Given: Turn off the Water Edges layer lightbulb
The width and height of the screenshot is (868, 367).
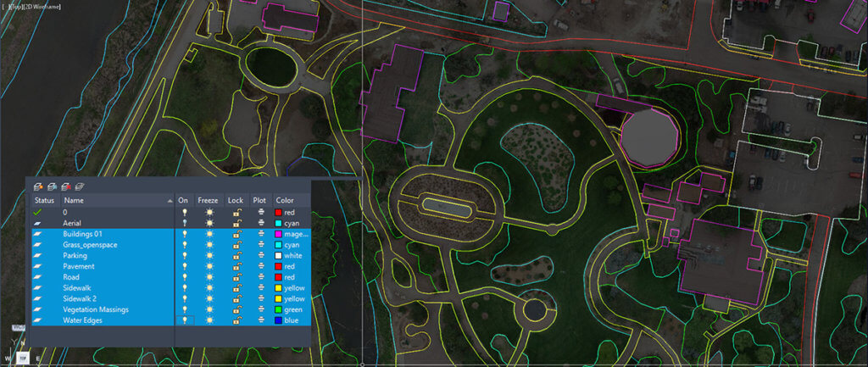Looking at the screenshot, I should point(185,320).
